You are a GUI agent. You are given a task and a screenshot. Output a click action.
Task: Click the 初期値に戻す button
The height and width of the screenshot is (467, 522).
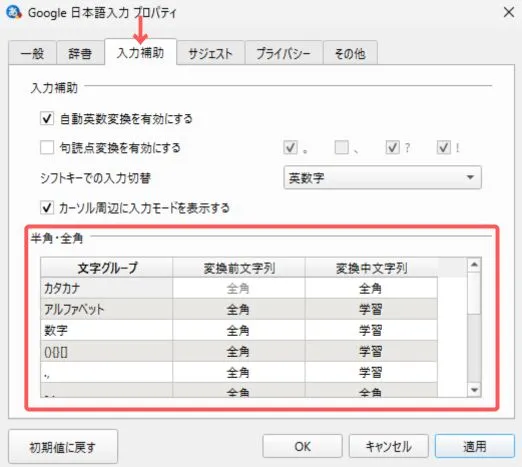coord(63,446)
